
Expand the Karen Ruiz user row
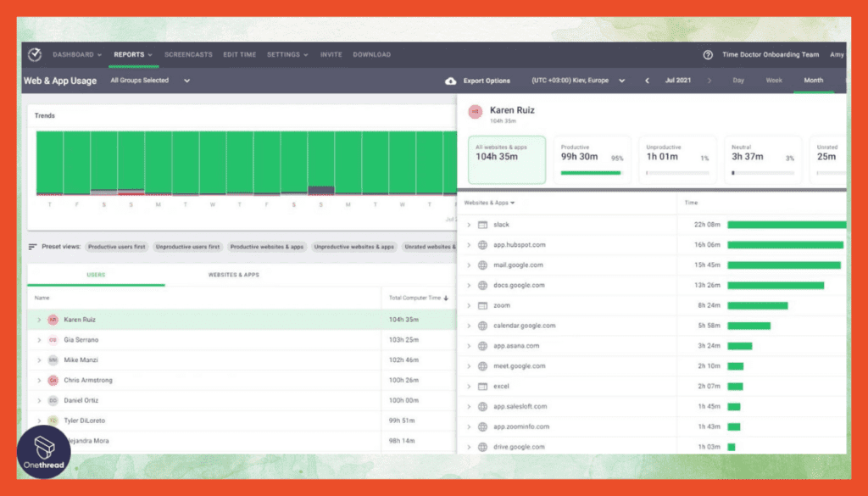pyautogui.click(x=39, y=320)
